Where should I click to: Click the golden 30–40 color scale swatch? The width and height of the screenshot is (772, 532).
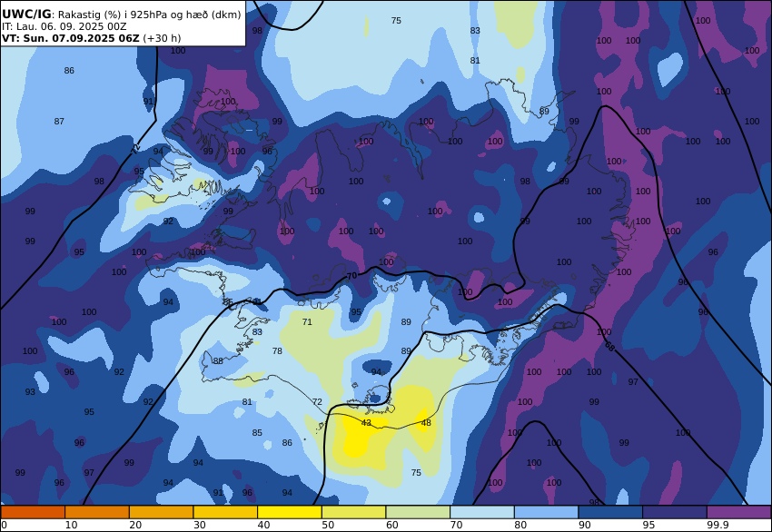tap(225, 512)
